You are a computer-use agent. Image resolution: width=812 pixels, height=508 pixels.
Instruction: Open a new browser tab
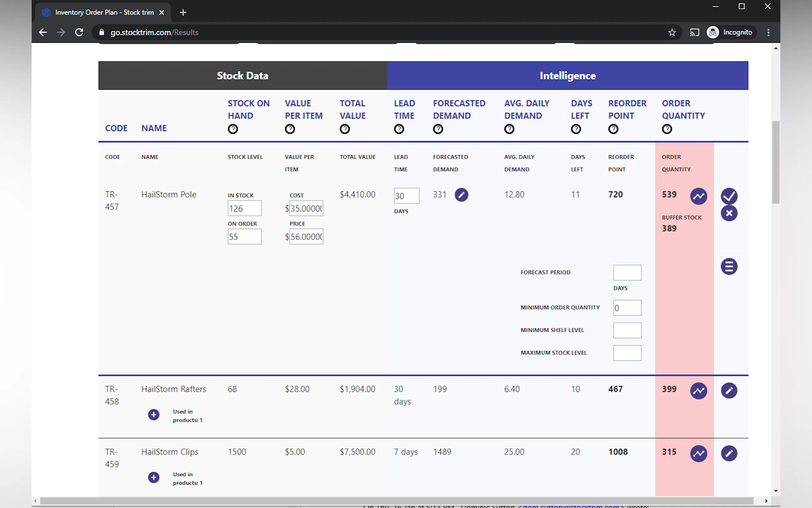pos(183,12)
